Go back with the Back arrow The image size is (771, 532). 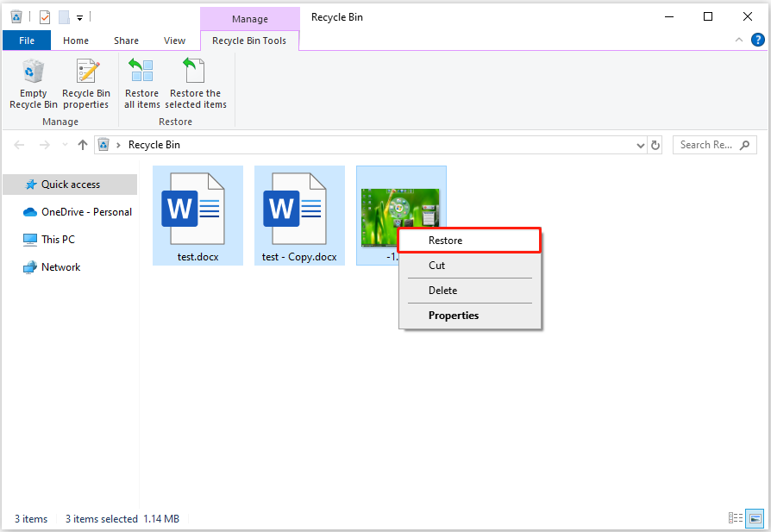coord(19,145)
